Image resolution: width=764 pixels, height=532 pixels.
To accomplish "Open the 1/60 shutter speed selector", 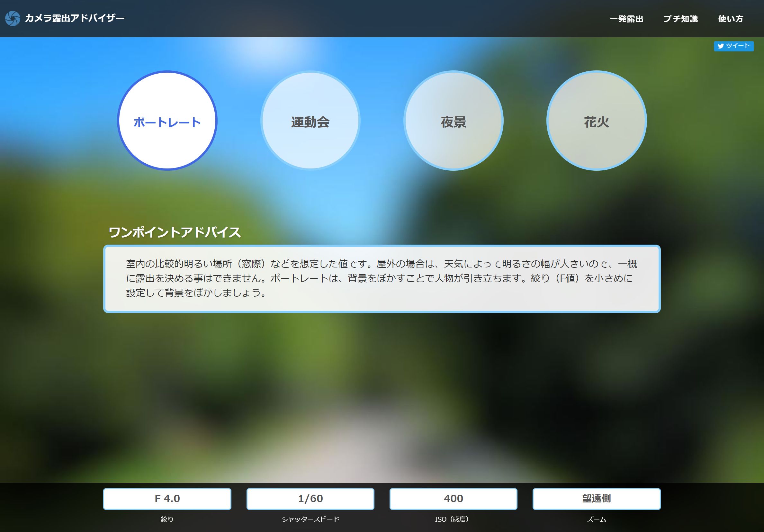I will (x=310, y=499).
